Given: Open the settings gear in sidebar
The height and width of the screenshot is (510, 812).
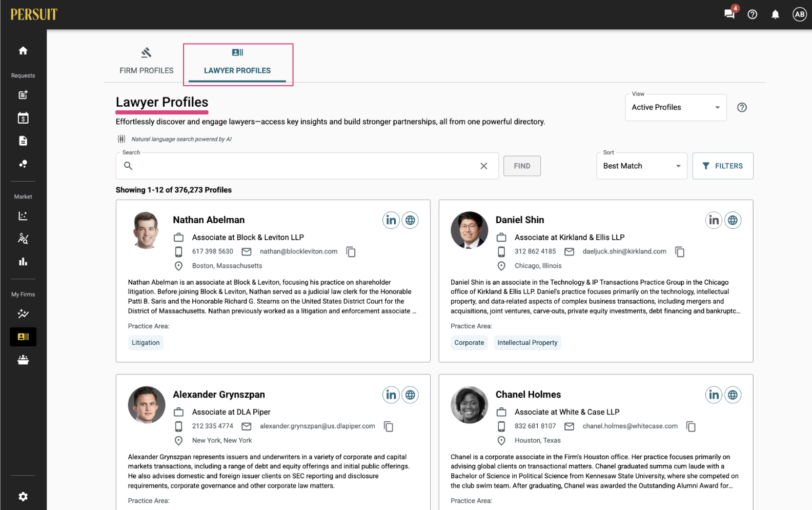Looking at the screenshot, I should click(x=23, y=496).
